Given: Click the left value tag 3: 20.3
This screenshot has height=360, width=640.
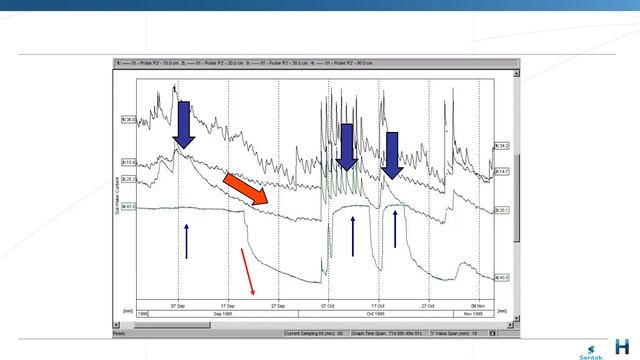Looking at the screenshot, I should click(128, 179).
